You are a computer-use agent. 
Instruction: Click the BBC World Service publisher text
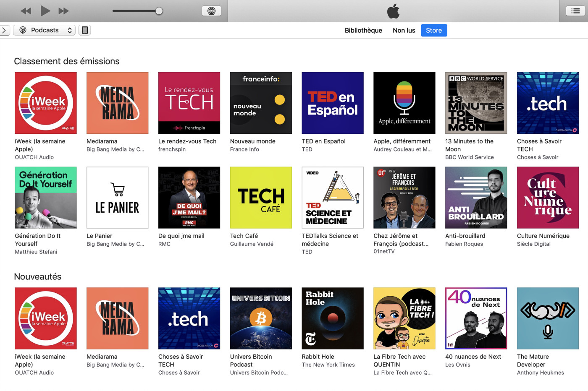[x=470, y=157]
